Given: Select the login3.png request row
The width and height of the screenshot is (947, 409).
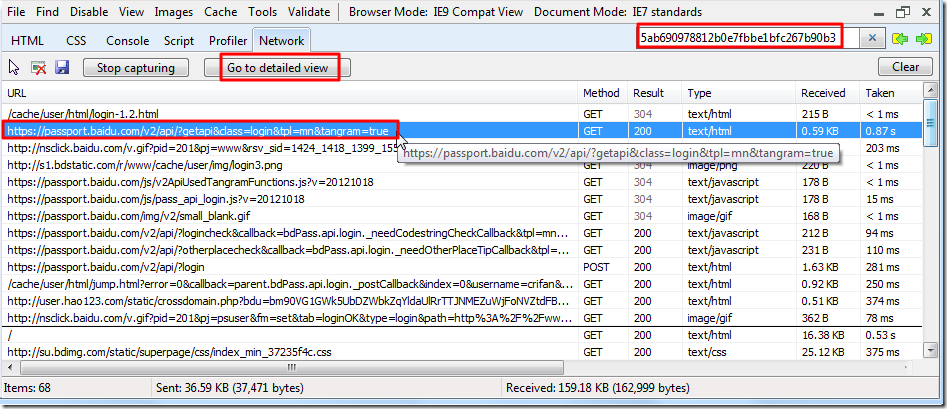Looking at the screenshot, I should (x=462, y=165).
